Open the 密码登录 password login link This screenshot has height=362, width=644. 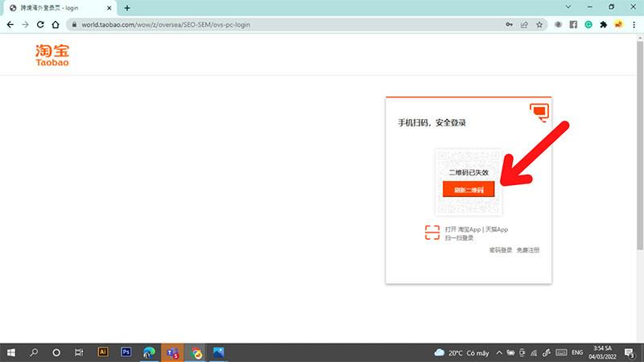500,250
